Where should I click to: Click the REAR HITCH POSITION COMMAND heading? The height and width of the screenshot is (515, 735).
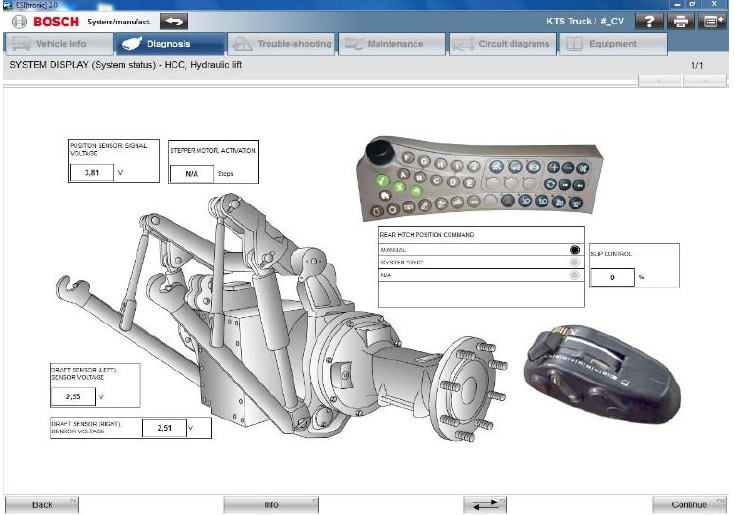(427, 234)
